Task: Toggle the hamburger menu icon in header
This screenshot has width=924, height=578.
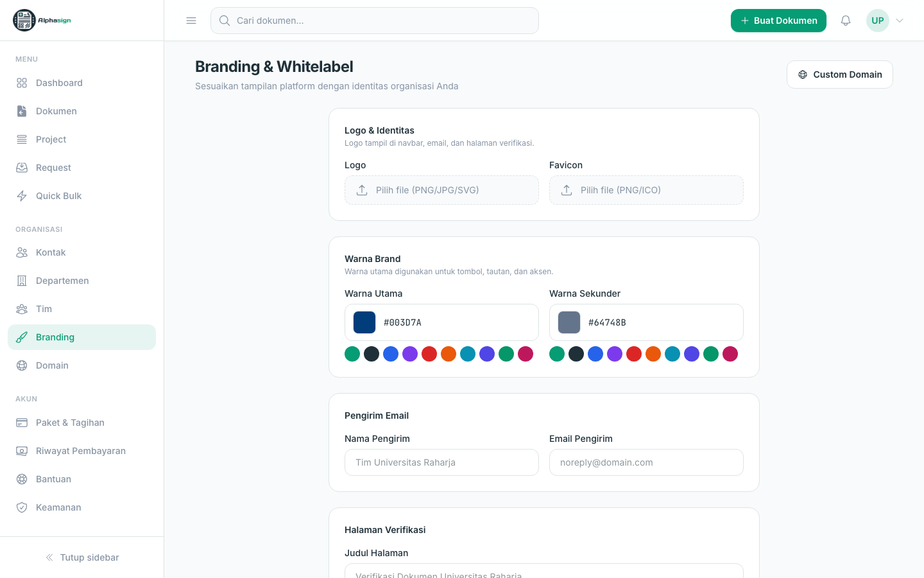Action: tap(191, 21)
